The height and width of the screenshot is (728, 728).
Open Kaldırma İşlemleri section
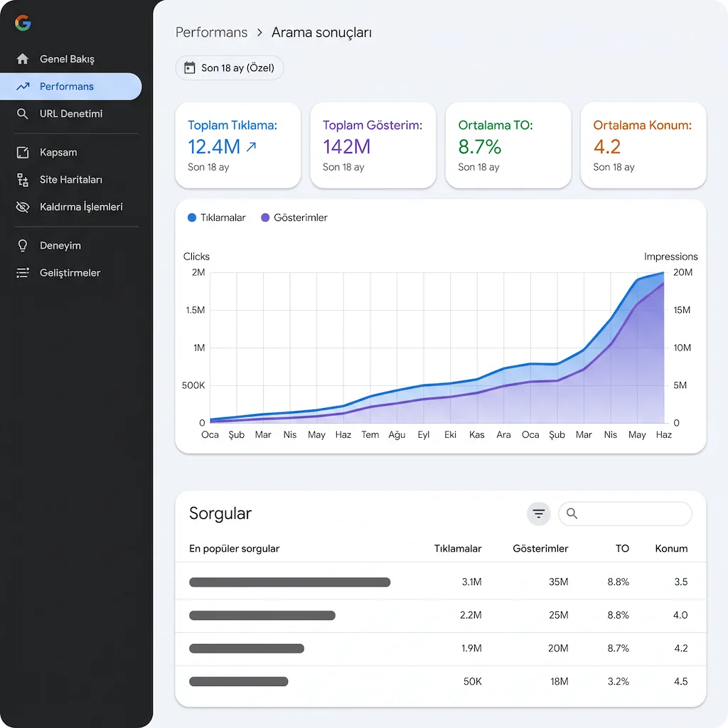71,207
